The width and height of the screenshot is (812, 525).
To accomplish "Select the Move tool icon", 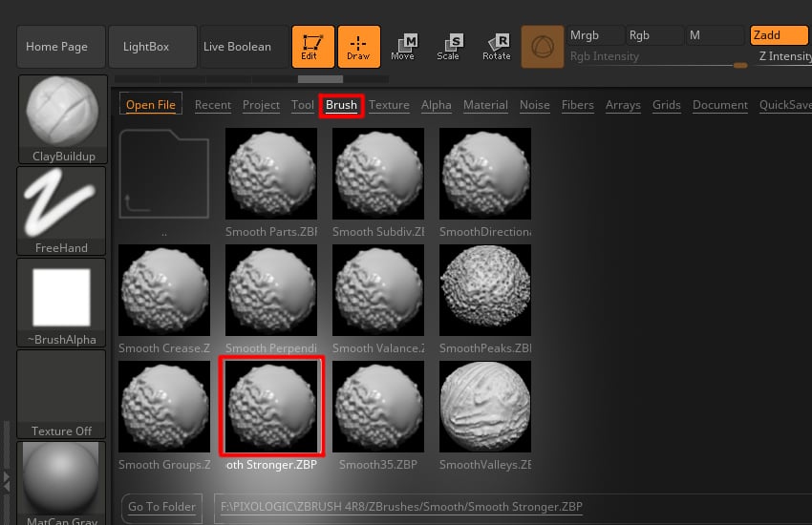I will click(403, 47).
